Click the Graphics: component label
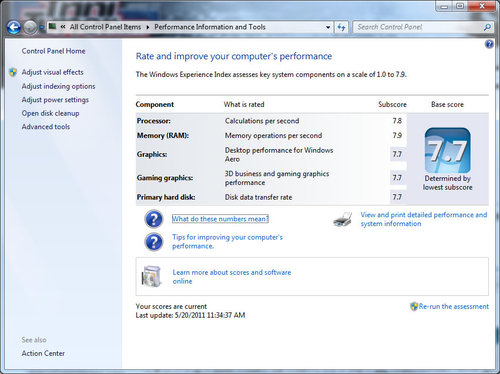 click(x=152, y=154)
